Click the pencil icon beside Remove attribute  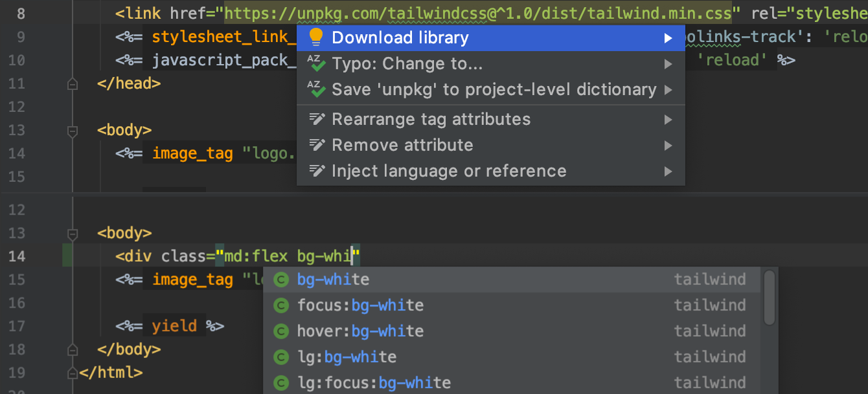pos(316,145)
